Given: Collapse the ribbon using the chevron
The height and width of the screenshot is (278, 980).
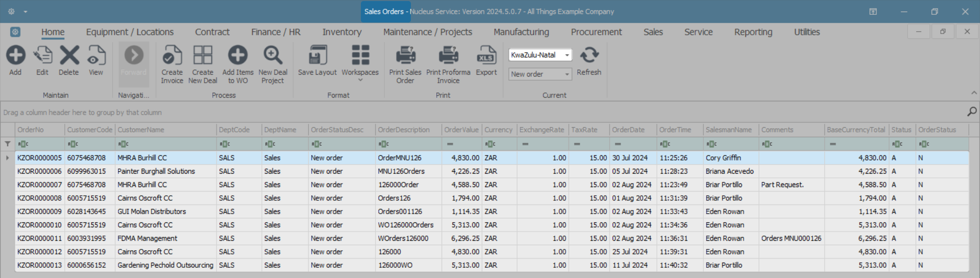Looking at the screenshot, I should (974, 93).
